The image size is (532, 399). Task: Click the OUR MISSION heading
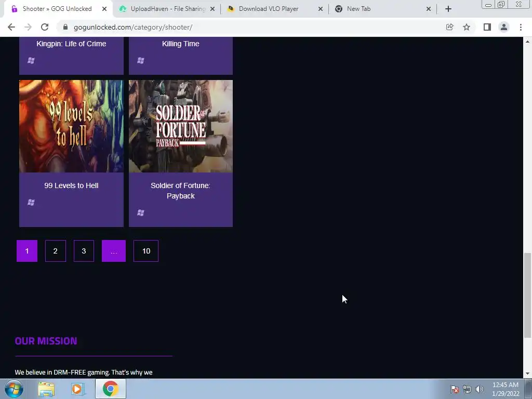pos(46,341)
